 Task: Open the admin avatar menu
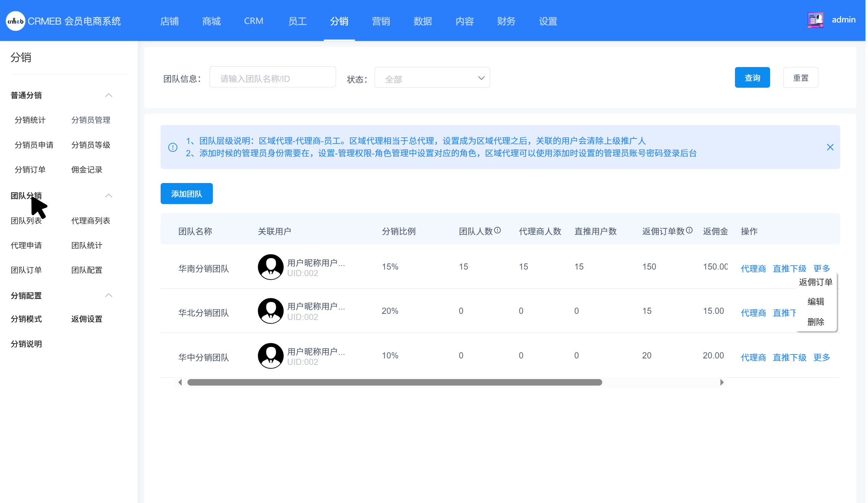click(815, 20)
